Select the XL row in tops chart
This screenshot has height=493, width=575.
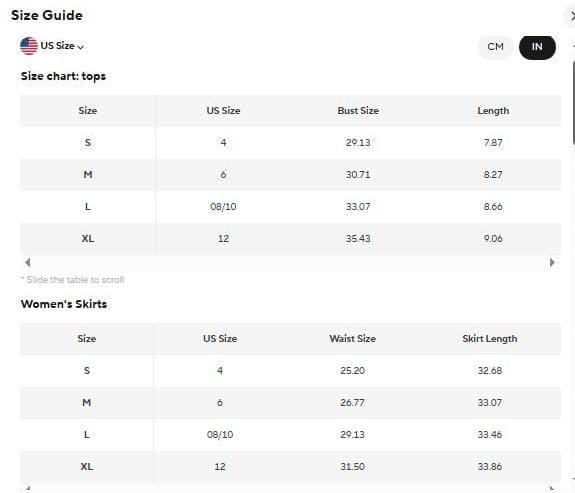(x=290, y=238)
